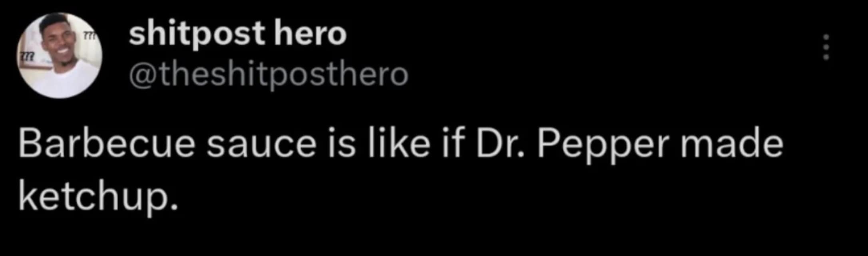868x256 pixels.
Task: Click "shitpost" in the bold display name
Action: click(197, 34)
